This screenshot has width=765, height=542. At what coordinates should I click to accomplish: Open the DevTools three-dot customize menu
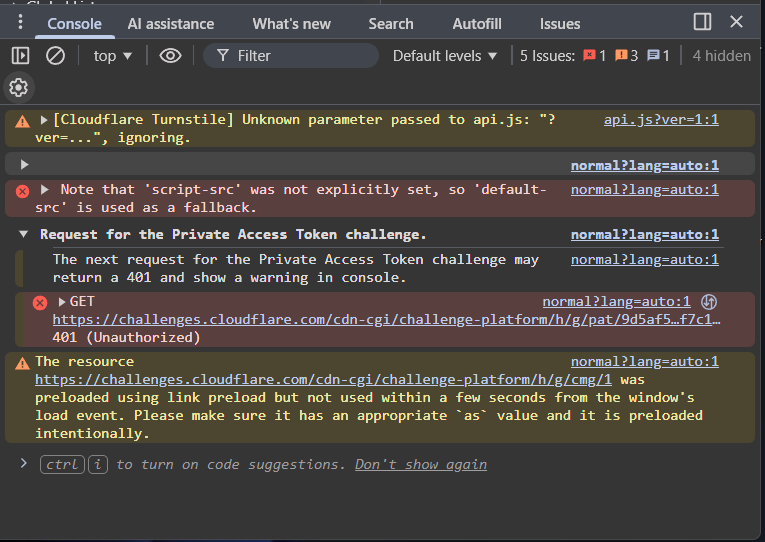click(20, 22)
